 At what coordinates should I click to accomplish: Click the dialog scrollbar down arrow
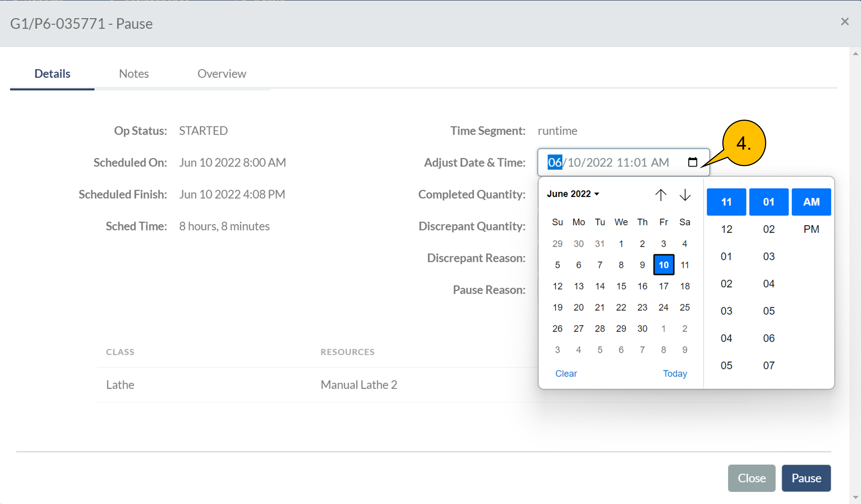tap(855, 497)
